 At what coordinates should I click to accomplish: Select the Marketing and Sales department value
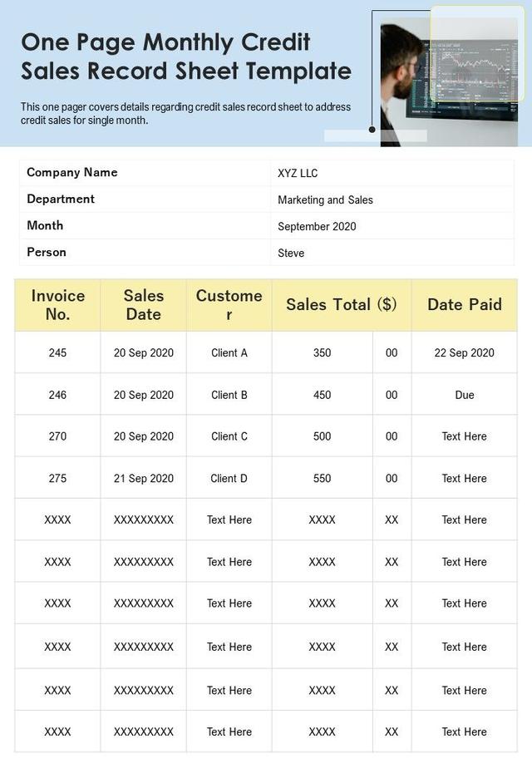tap(325, 200)
